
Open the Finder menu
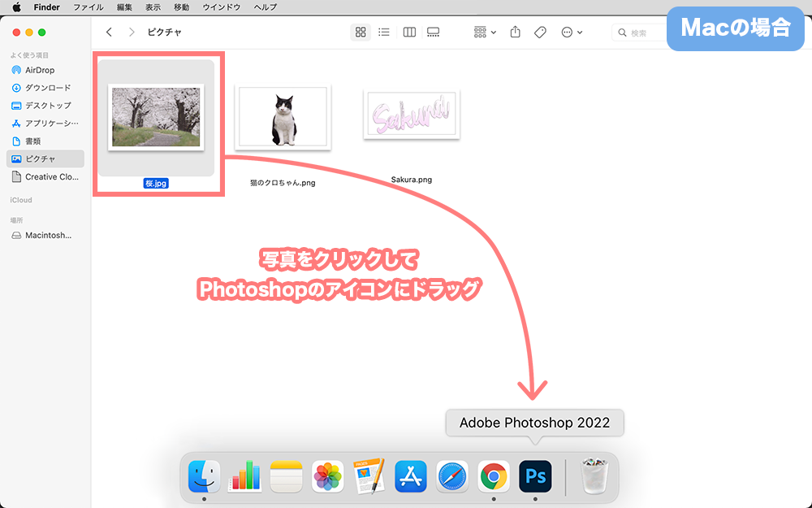[46, 7]
